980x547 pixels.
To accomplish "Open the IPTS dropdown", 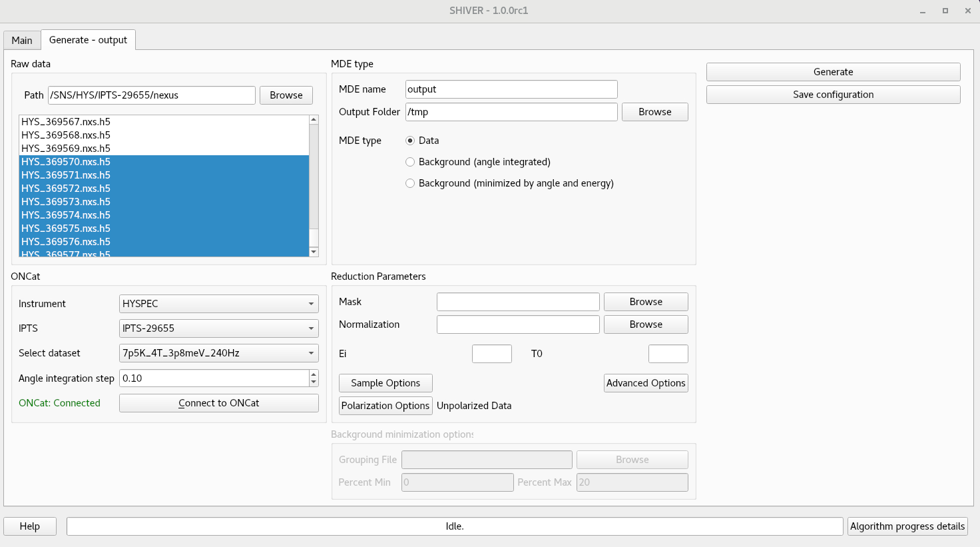I will pos(218,328).
